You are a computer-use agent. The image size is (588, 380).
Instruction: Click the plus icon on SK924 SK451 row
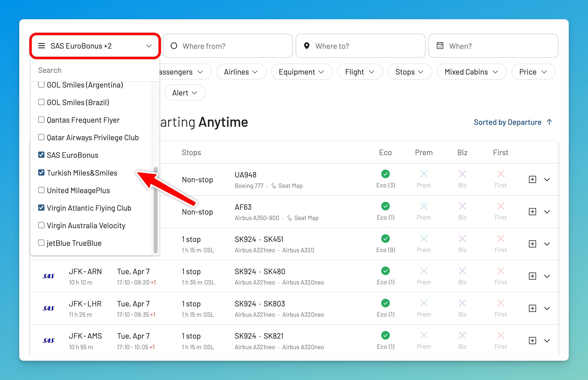(532, 244)
